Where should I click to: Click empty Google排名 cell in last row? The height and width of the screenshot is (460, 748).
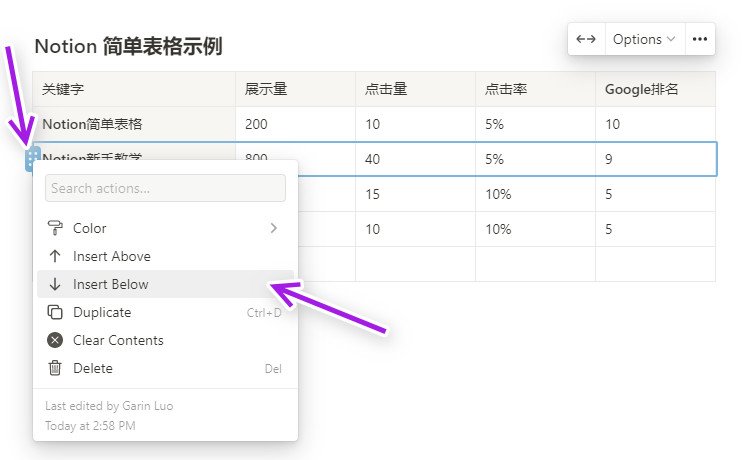click(x=656, y=264)
